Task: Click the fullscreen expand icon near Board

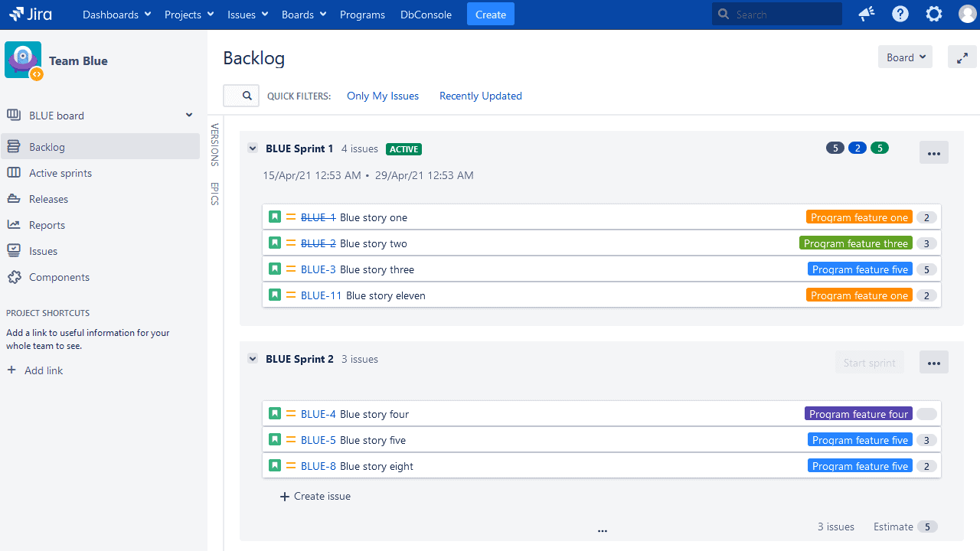Action: pyautogui.click(x=962, y=57)
